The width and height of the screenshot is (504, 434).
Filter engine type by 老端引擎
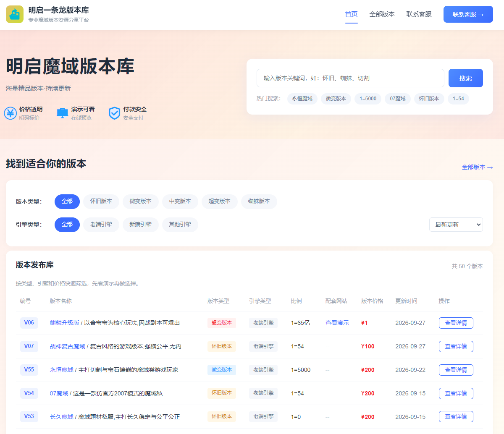[101, 225]
